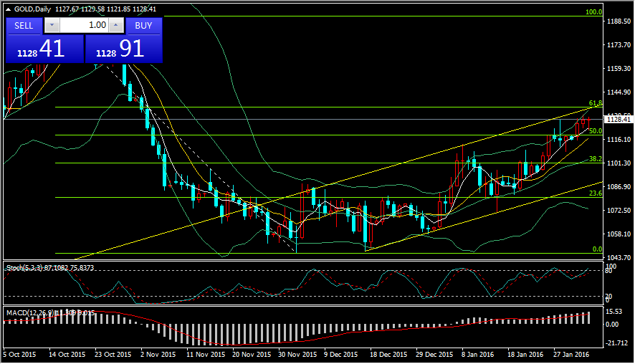Select the 50.0 Fibonacci level label
Image resolution: width=635 pixels, height=364 pixels.
point(594,131)
